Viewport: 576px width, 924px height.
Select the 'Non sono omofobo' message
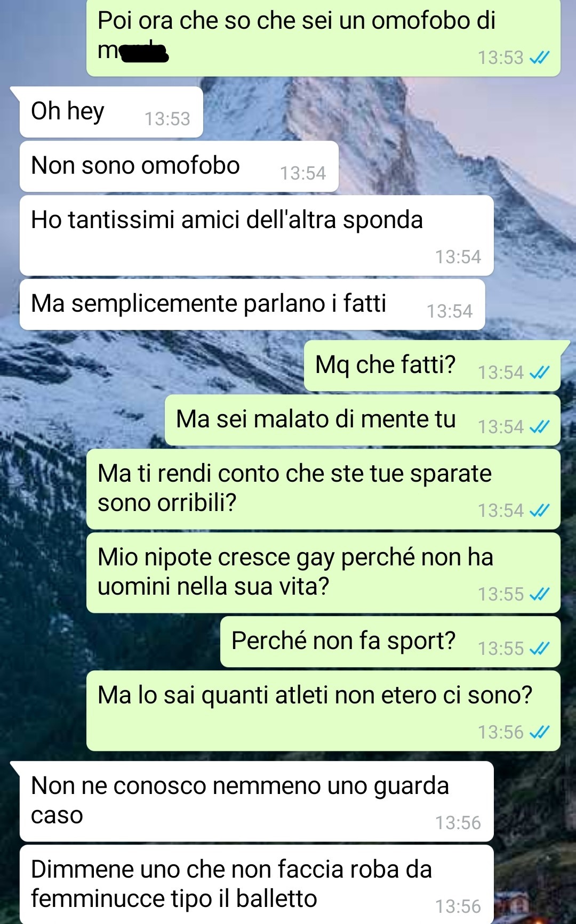pyautogui.click(x=179, y=166)
